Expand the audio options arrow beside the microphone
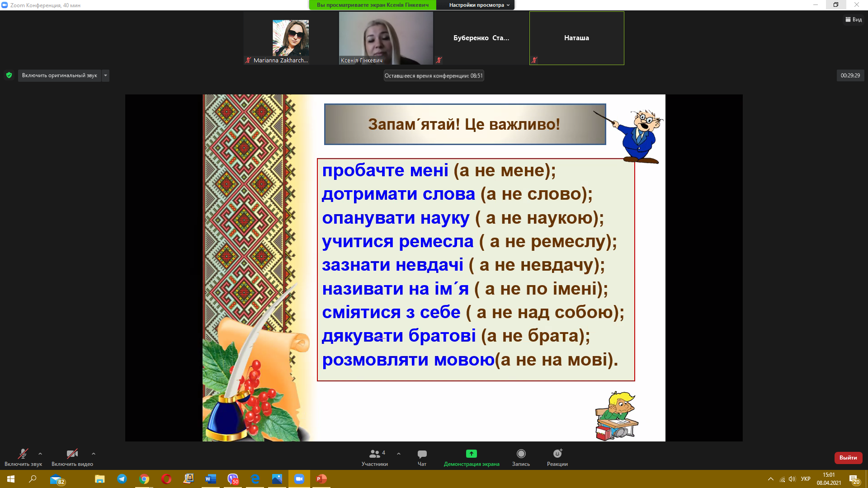This screenshot has width=868, height=488. 40,454
